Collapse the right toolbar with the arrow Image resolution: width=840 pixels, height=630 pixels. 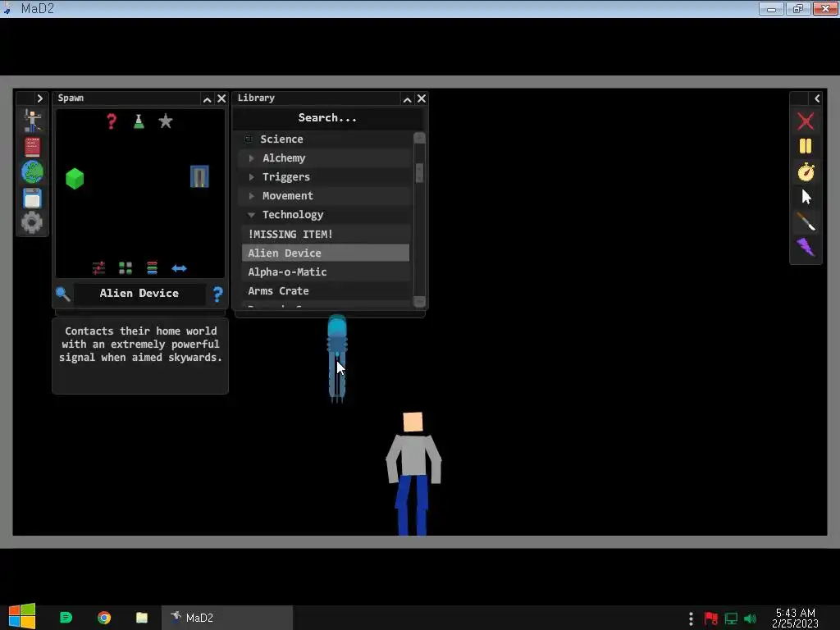click(x=817, y=98)
